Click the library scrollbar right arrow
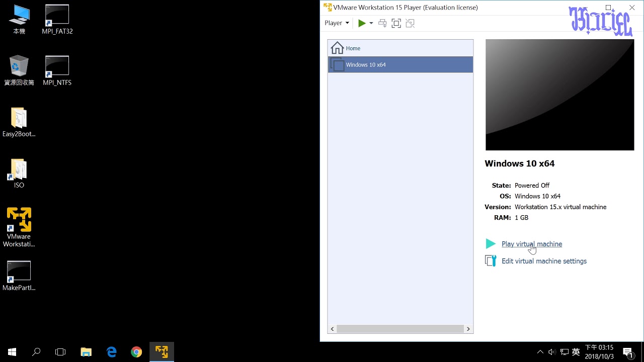The image size is (644, 362). coord(468,329)
